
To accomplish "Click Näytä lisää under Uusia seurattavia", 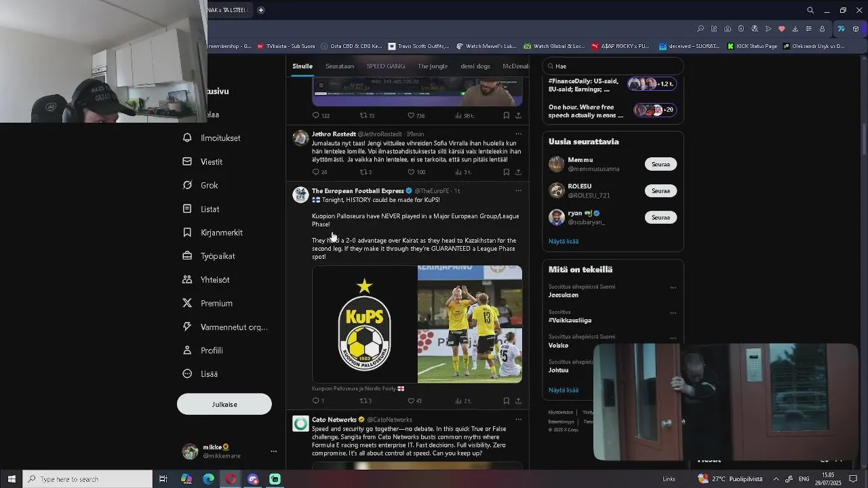I will 564,241.
